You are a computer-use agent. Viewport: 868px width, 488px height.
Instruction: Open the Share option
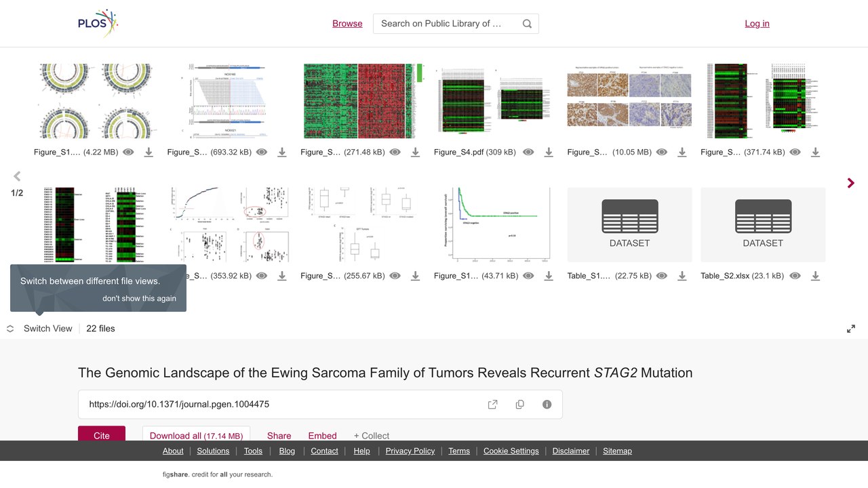coord(279,436)
